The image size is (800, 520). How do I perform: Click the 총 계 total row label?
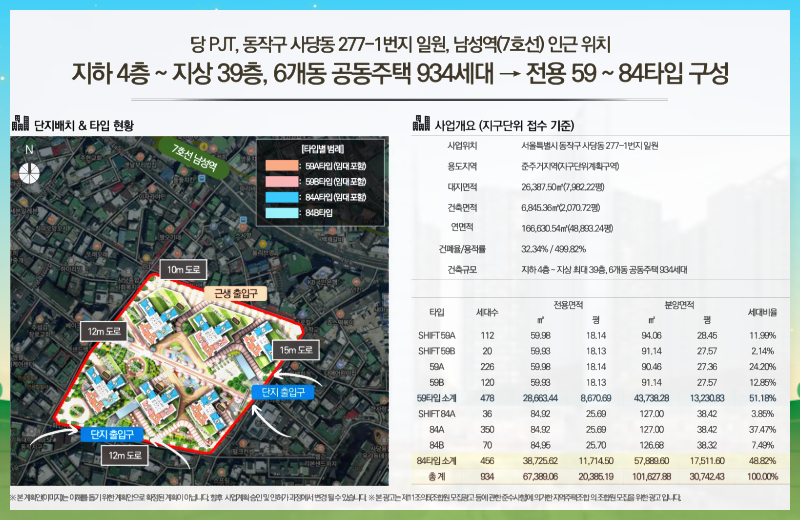[437, 477]
